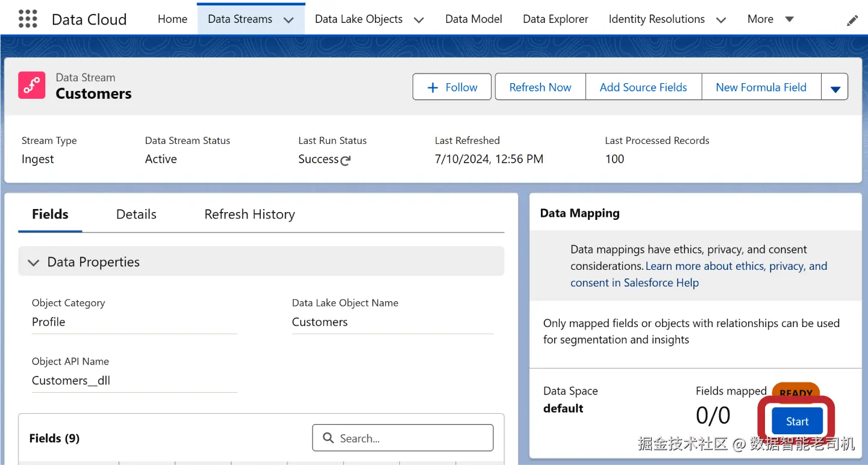868x465 pixels.
Task: Click the Data Cloud app name
Action: click(x=89, y=19)
